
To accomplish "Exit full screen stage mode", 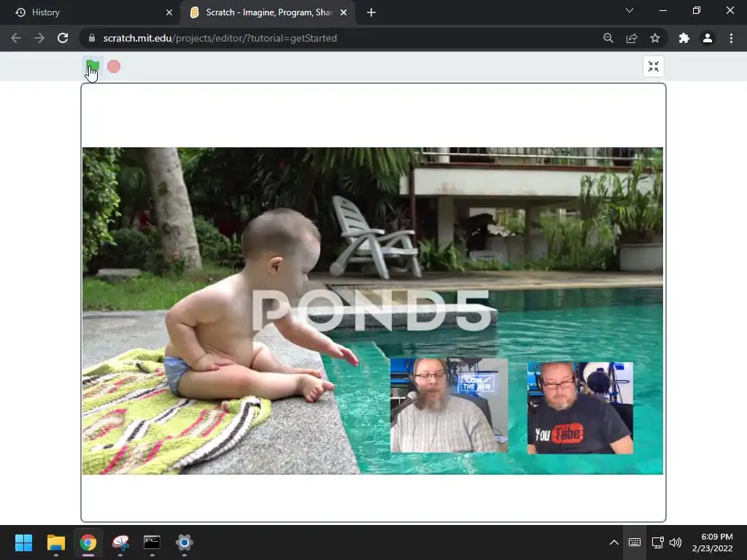I will click(653, 66).
